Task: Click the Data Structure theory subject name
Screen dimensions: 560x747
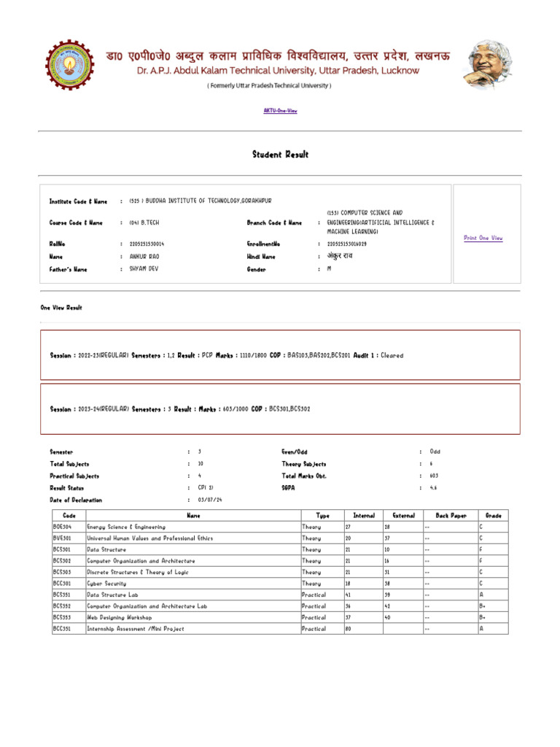Action: 106,550
